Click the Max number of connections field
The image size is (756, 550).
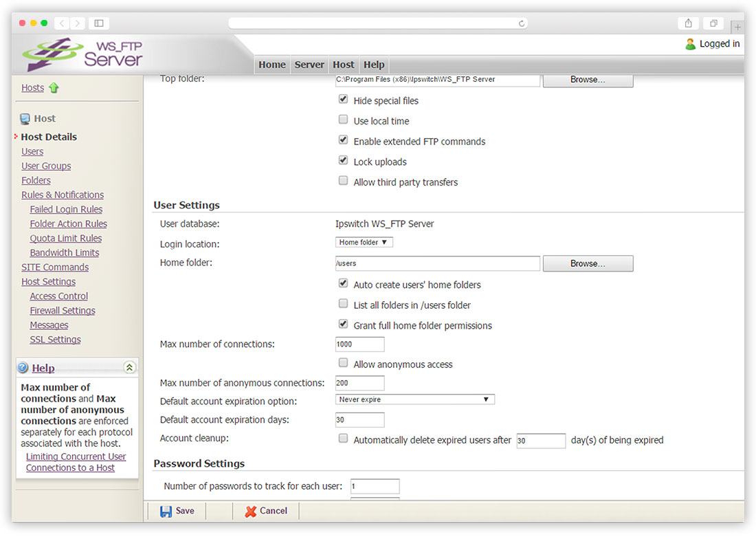pos(359,344)
